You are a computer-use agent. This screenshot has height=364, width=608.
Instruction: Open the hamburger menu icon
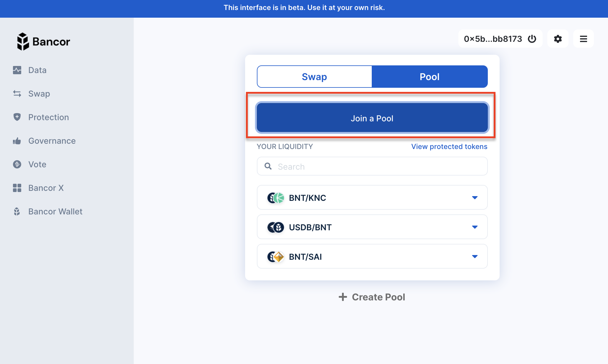point(584,39)
